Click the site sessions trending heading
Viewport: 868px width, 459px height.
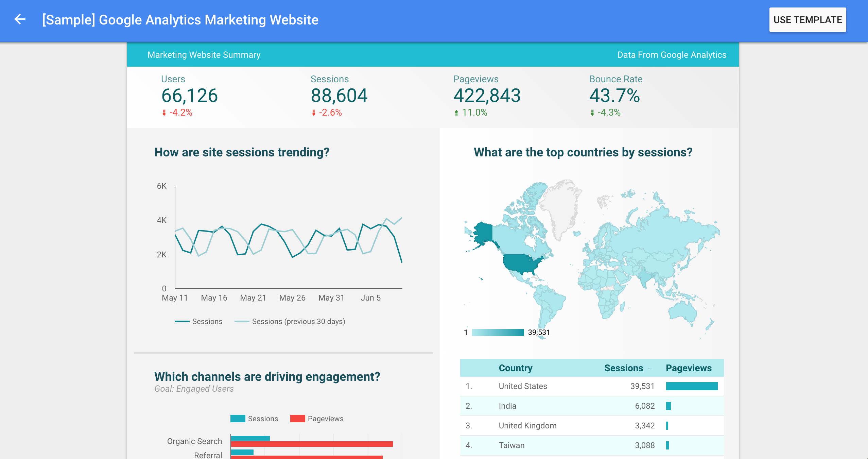pos(242,152)
